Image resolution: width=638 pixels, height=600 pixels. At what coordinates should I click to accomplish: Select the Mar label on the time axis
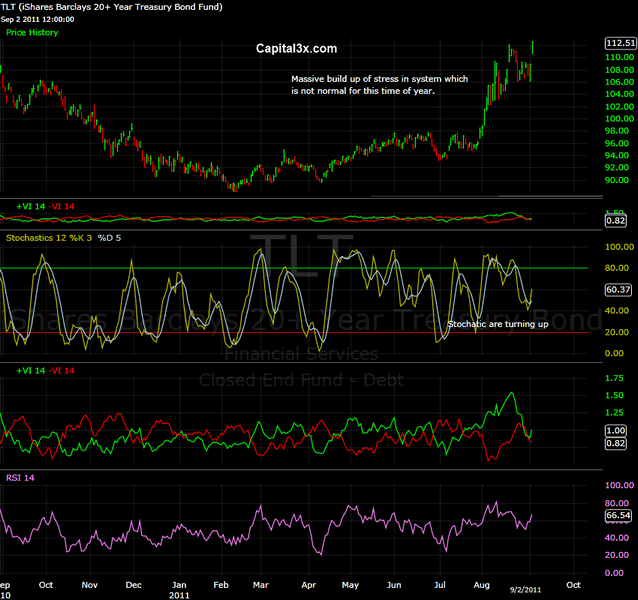click(259, 583)
